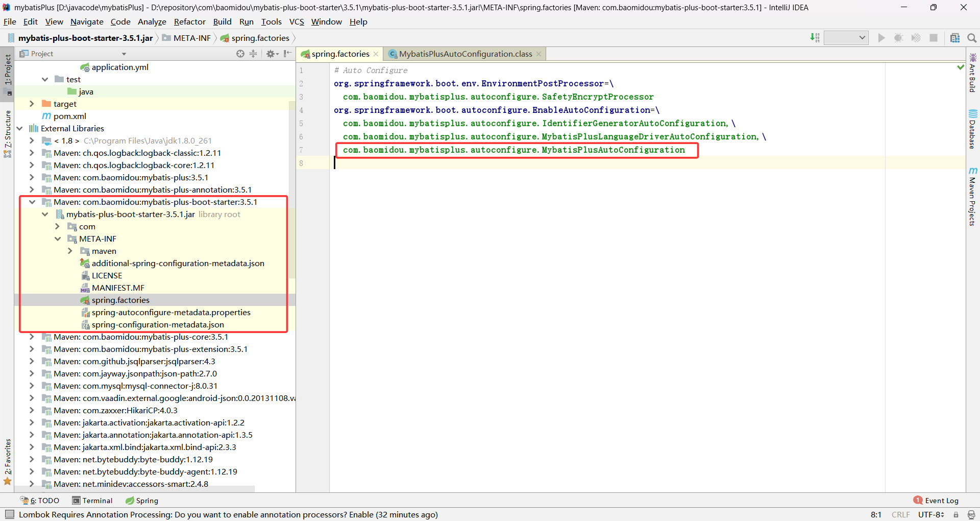This screenshot has height=521, width=980.
Task: Open the VCS menu
Action: 297,21
